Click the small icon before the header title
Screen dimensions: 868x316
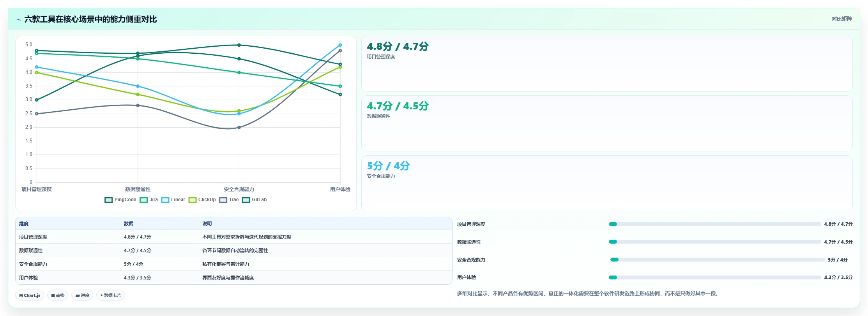tap(18, 19)
